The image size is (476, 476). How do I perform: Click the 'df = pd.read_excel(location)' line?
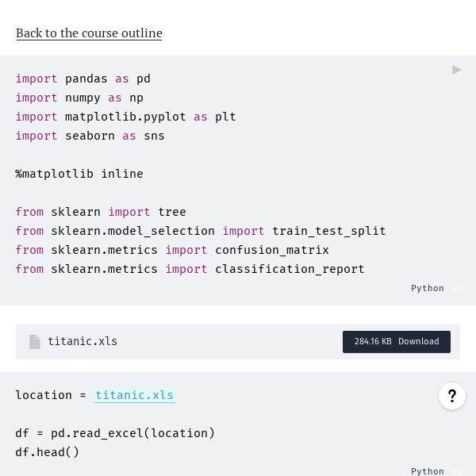coord(115,433)
